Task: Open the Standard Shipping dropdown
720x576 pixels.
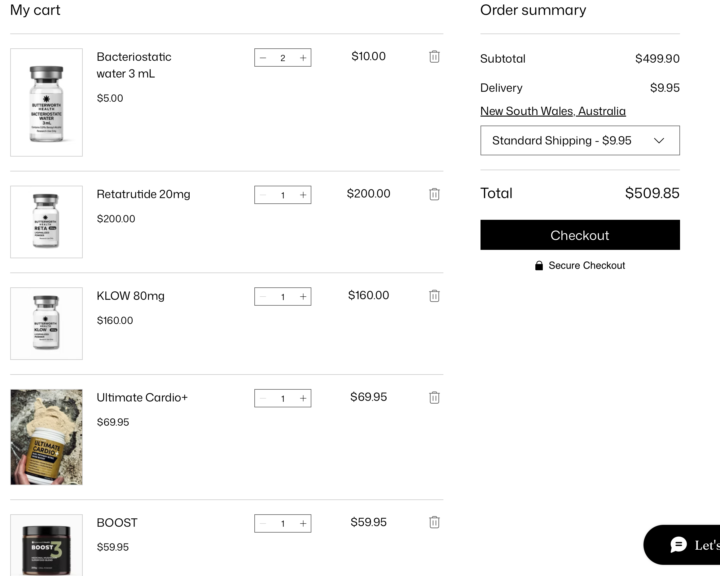Action: [x=579, y=141]
